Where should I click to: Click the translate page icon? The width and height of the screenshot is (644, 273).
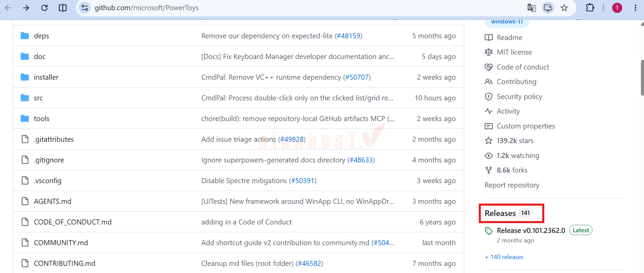(x=531, y=8)
